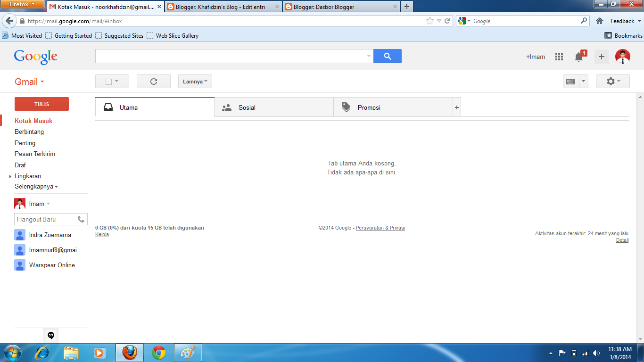Click the blue search button
644x362 pixels.
388,56
